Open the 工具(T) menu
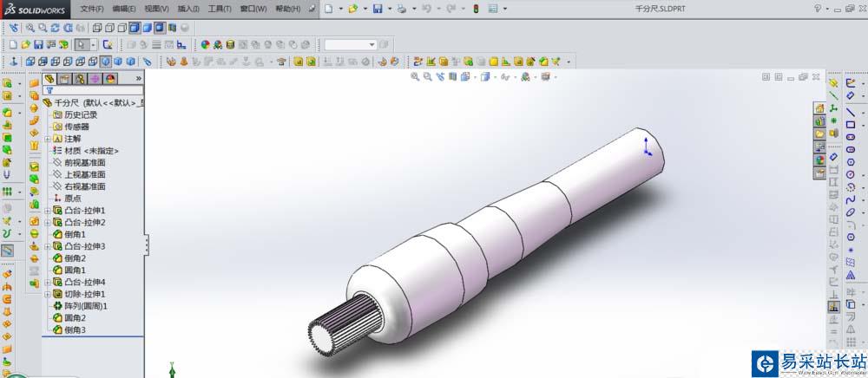868x378 pixels. tap(220, 9)
